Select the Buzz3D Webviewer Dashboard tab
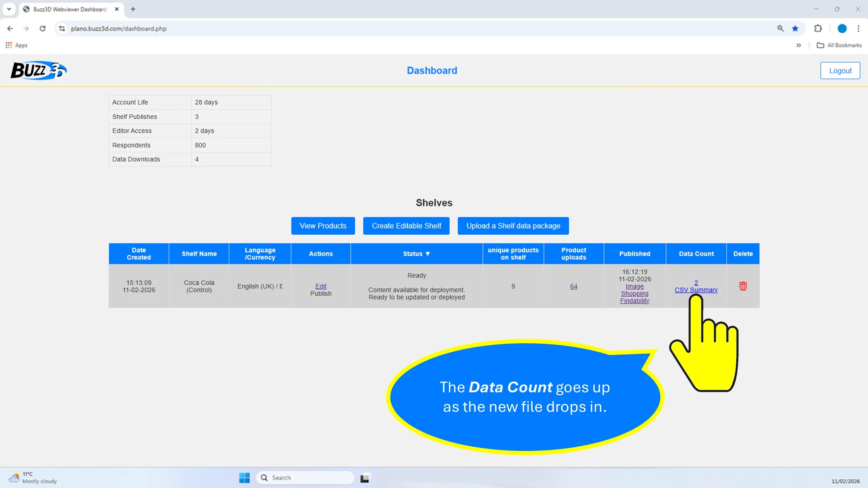Image resolution: width=868 pixels, height=488 pixels. [69, 9]
